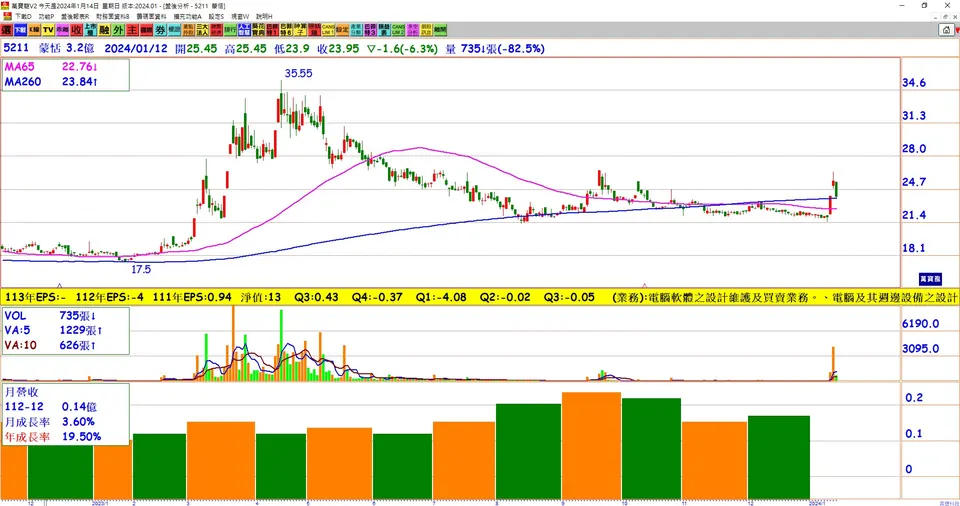This screenshot has height=506, width=960.
Task: Open the 說明H help menu
Action: (x=264, y=17)
